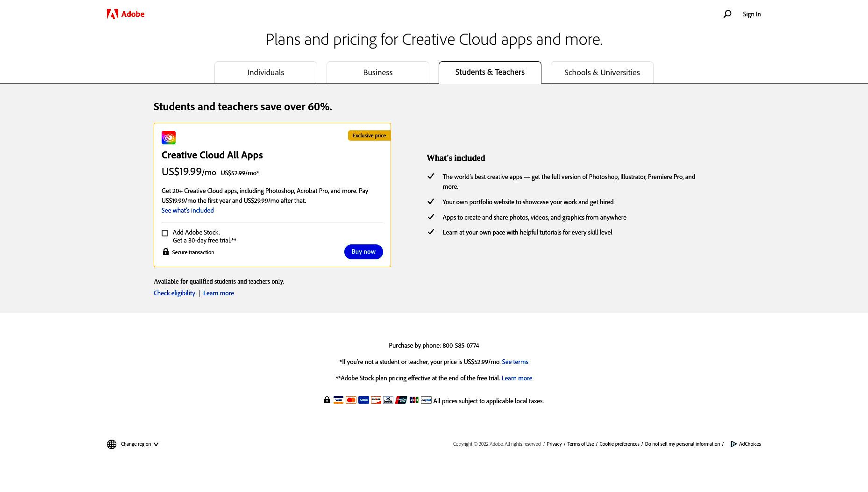Viewport: 868px width, 492px height.
Task: Open the Schools & Universities tab
Action: [602, 72]
